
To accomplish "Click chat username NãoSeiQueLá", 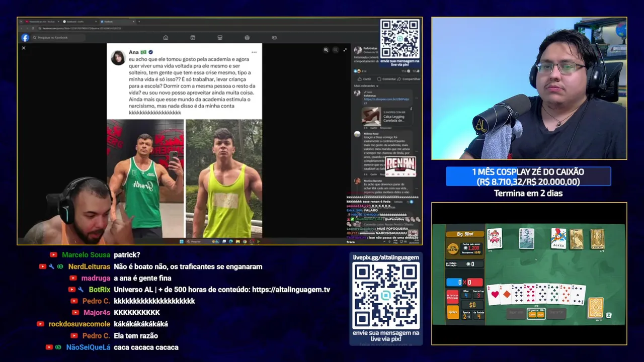I will [x=88, y=347].
